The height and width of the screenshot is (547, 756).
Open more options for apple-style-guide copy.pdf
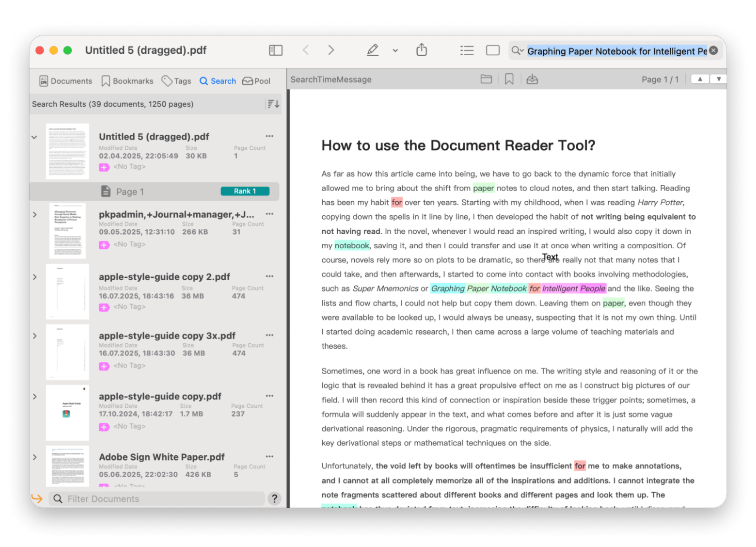pos(269,396)
